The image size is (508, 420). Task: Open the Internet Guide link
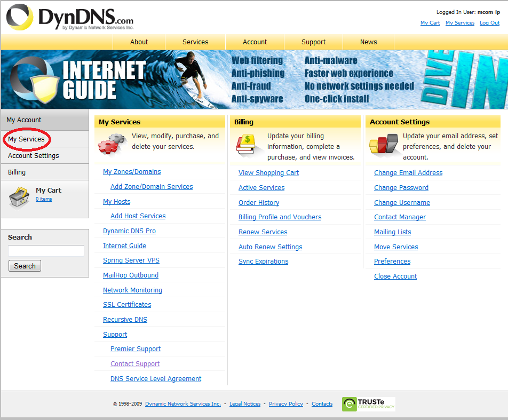[x=124, y=245]
